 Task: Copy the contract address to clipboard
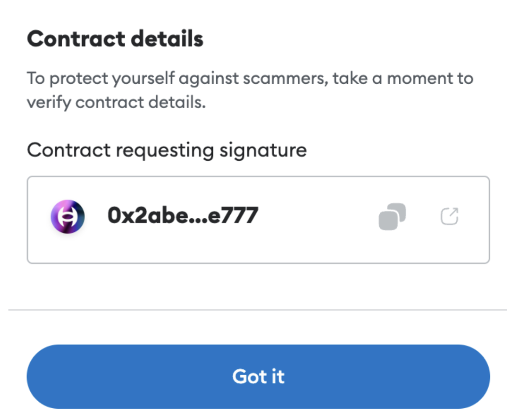pyautogui.click(x=392, y=217)
